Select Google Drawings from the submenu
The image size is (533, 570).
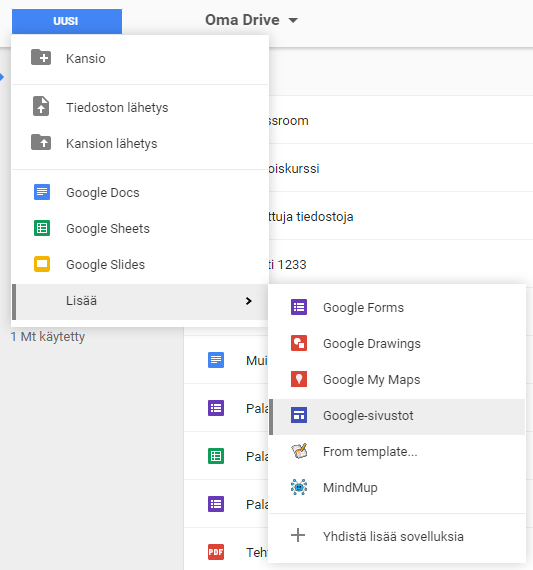click(x=397, y=344)
